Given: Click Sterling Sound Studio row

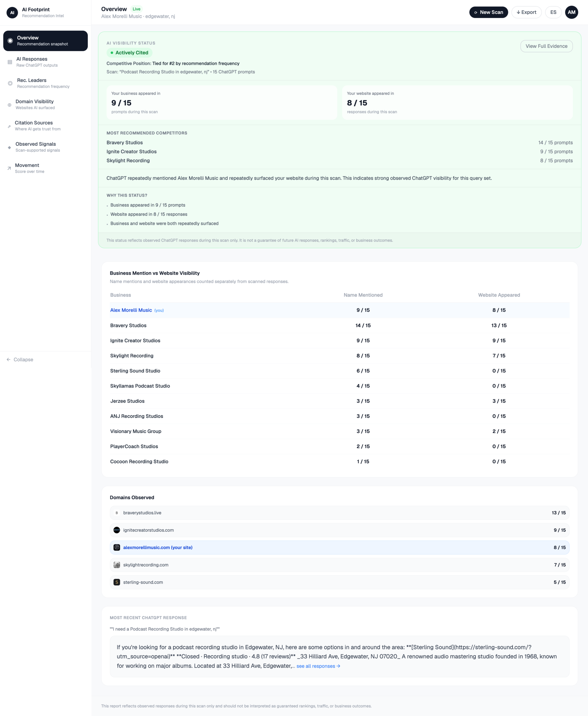Looking at the screenshot, I should coord(339,371).
